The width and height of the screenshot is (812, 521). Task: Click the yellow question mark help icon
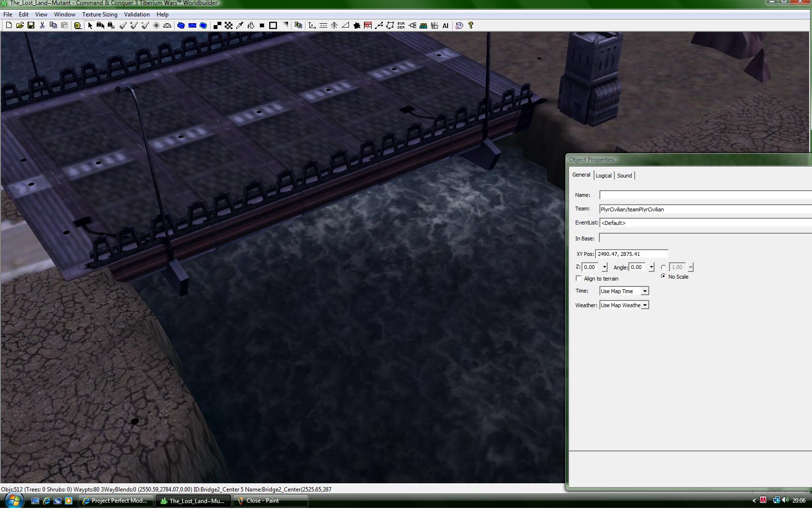coord(471,25)
